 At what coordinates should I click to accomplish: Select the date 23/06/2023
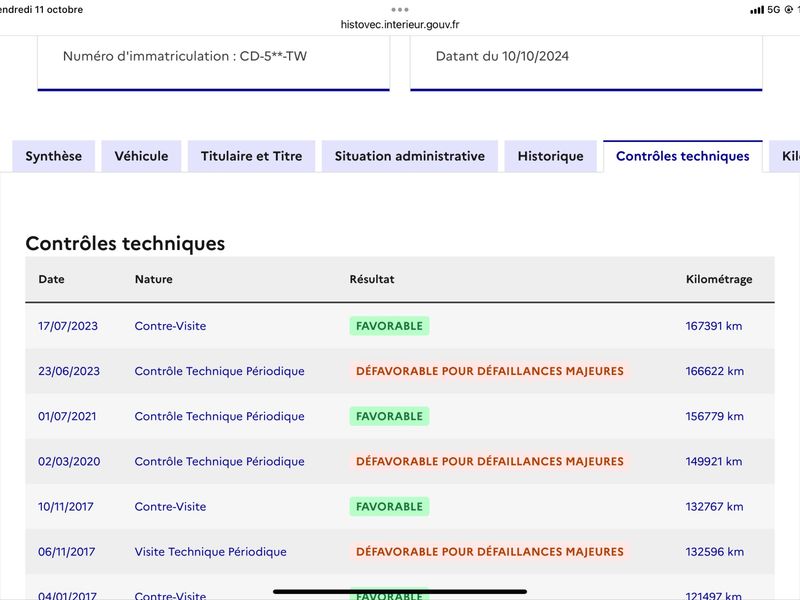pyautogui.click(x=69, y=371)
